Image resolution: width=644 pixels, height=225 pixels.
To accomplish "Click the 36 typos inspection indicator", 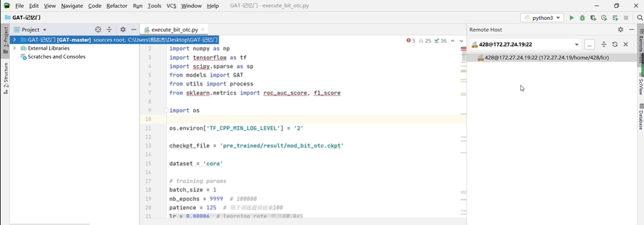I will [x=440, y=41].
